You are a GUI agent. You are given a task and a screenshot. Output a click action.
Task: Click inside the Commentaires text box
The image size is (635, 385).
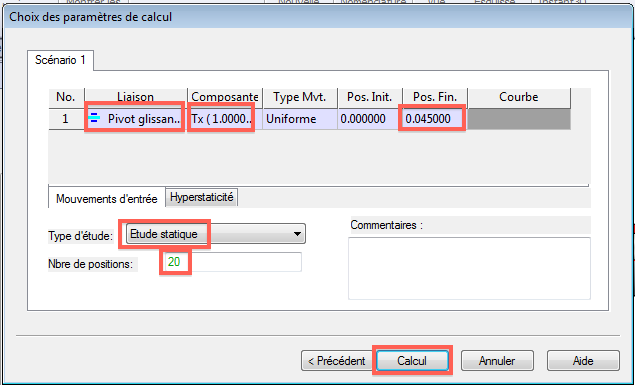tap(469, 268)
